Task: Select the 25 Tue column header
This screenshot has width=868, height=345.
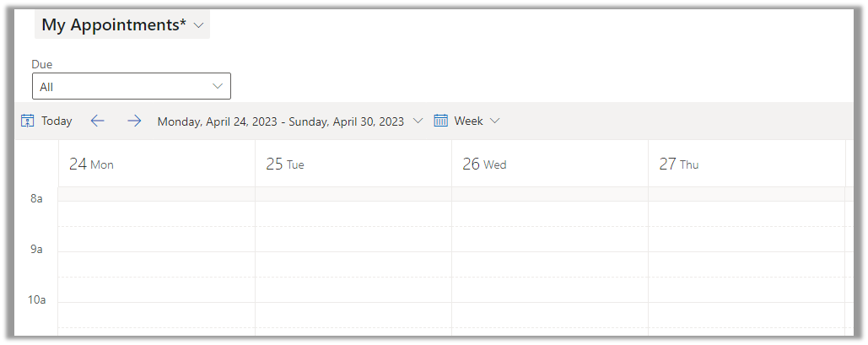Action: pos(285,164)
